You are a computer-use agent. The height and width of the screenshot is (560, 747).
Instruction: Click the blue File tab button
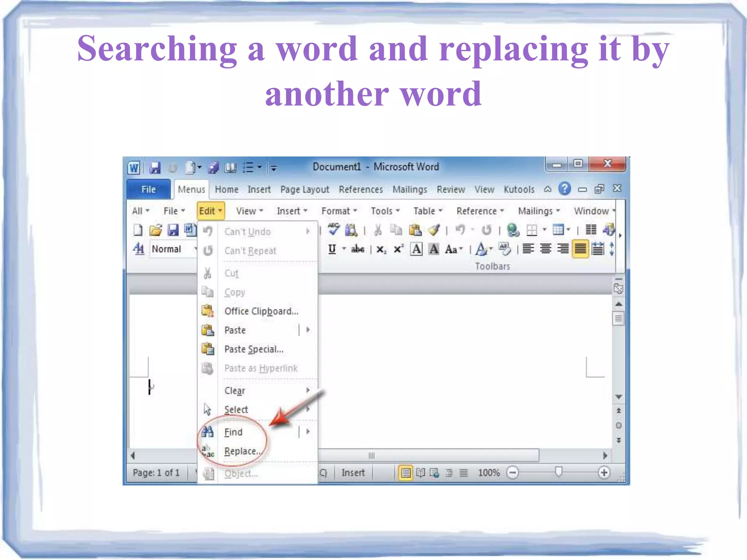148,189
